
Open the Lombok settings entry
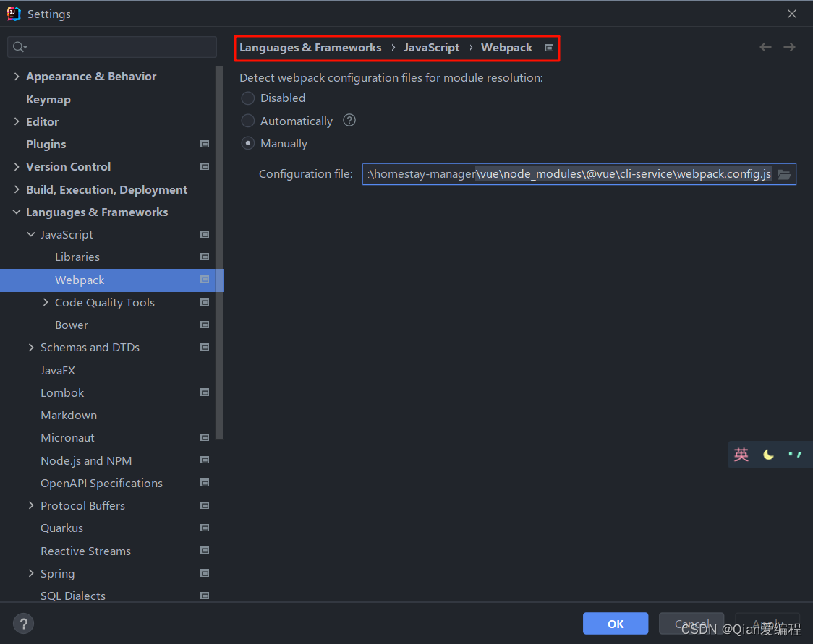click(x=62, y=392)
